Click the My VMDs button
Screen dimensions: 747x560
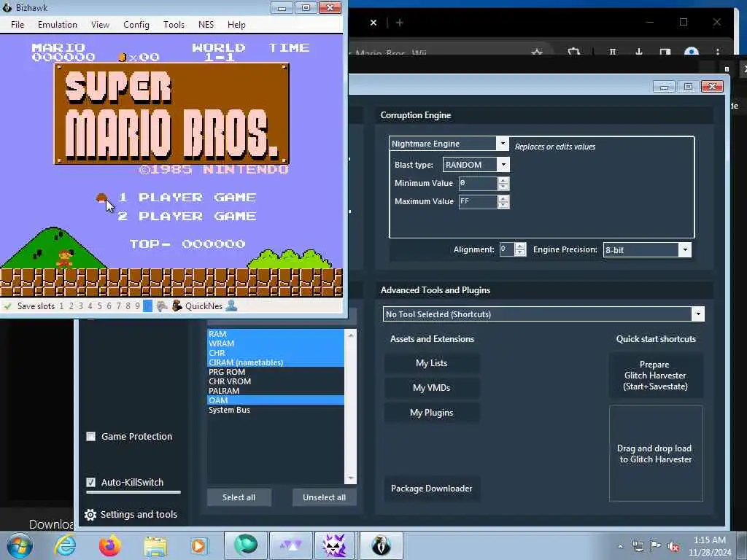[432, 388]
